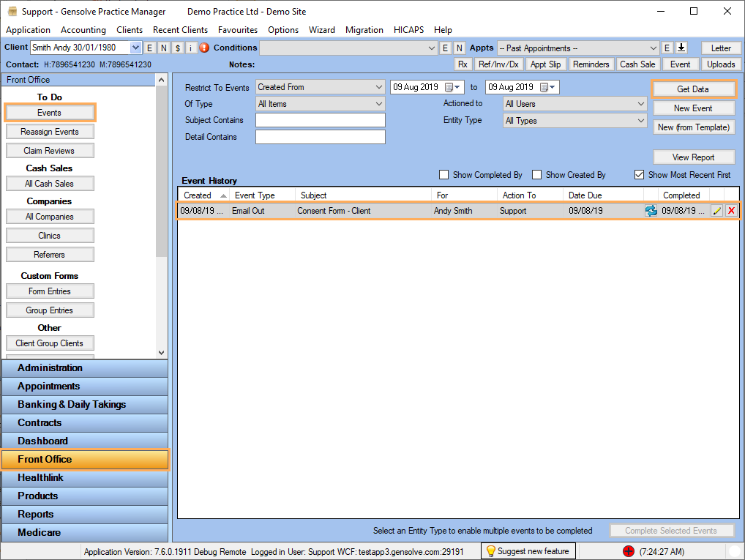Screen dimensions: 745x560
Task: Click the red plus icon in the status bar
Action: pos(628,551)
